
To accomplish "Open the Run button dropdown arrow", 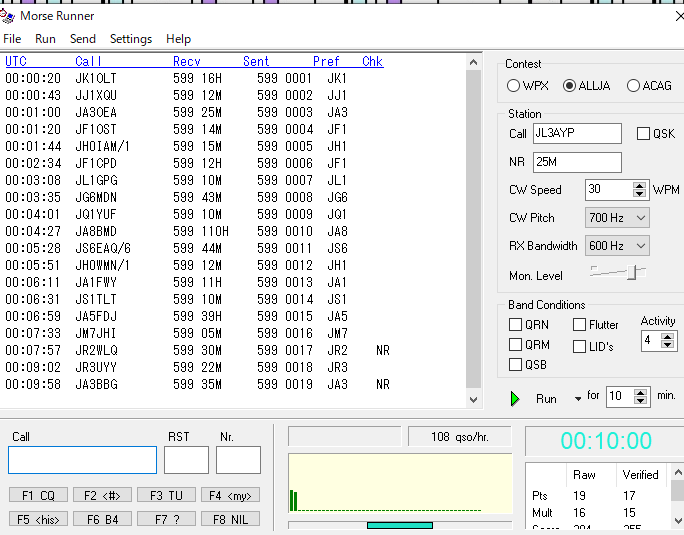I will point(578,398).
